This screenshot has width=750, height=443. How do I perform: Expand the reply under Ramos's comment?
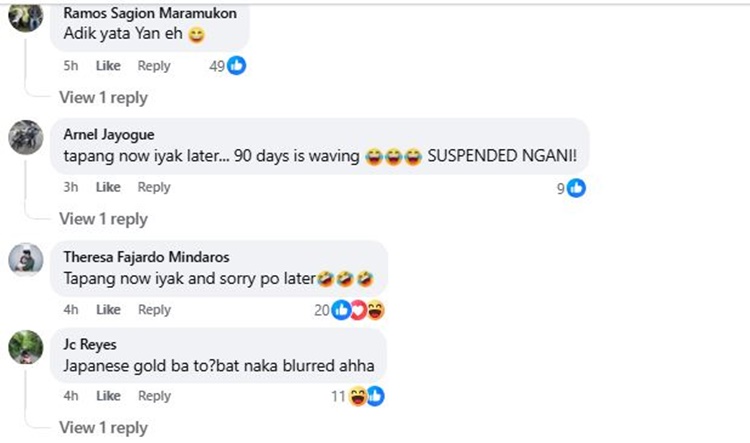pos(103,98)
